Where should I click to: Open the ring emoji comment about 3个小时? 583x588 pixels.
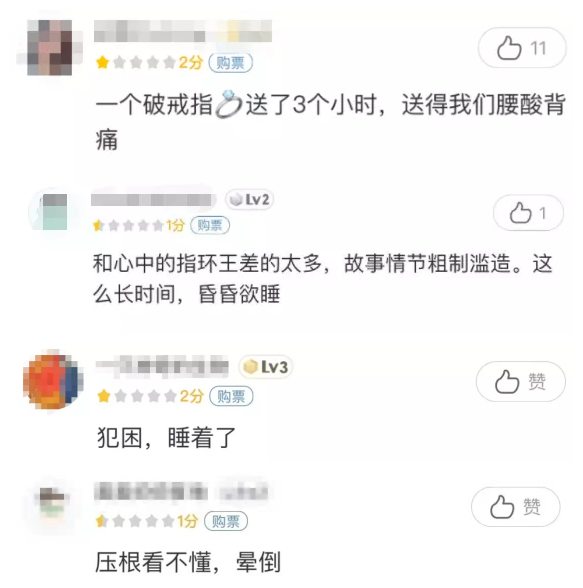point(331,122)
